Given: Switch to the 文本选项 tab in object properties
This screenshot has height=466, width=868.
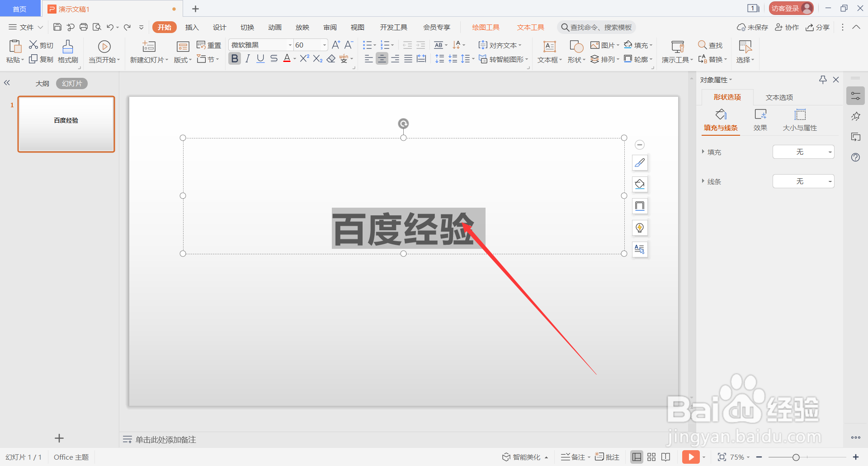Looking at the screenshot, I should point(779,97).
